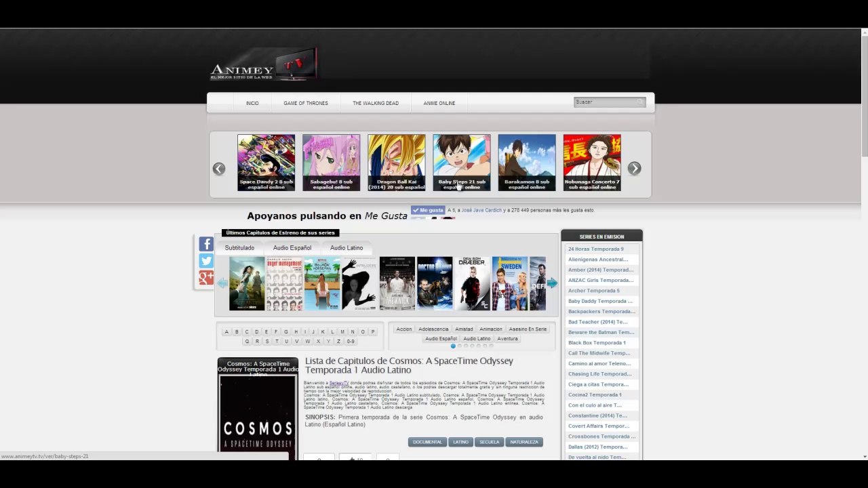Open 24 Horas Temporada 9 link

click(x=596, y=249)
